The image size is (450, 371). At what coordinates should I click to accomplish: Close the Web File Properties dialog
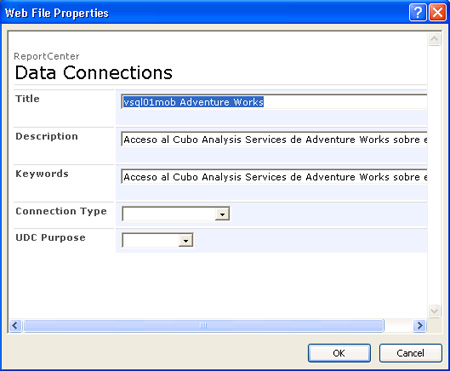coord(438,13)
